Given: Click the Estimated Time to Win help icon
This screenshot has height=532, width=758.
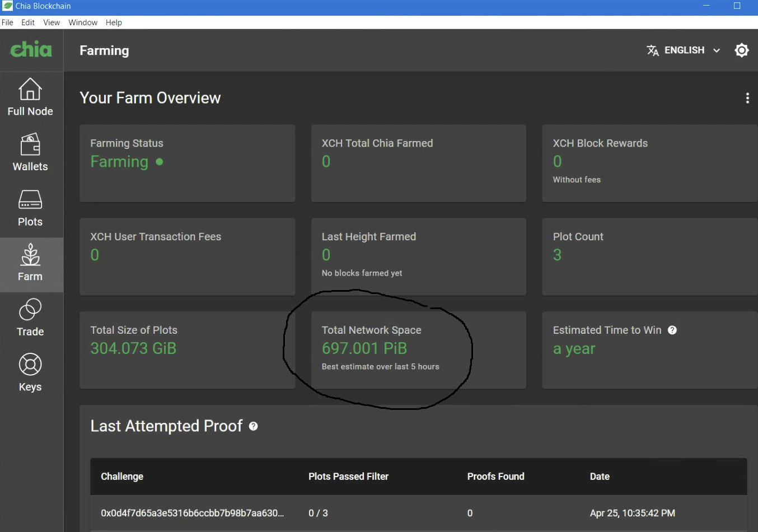Looking at the screenshot, I should (x=672, y=330).
